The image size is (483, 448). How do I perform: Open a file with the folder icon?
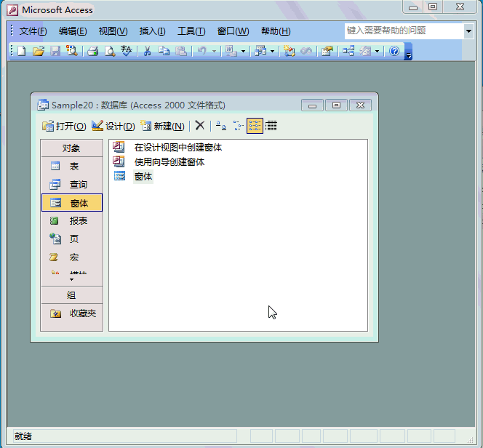point(39,51)
